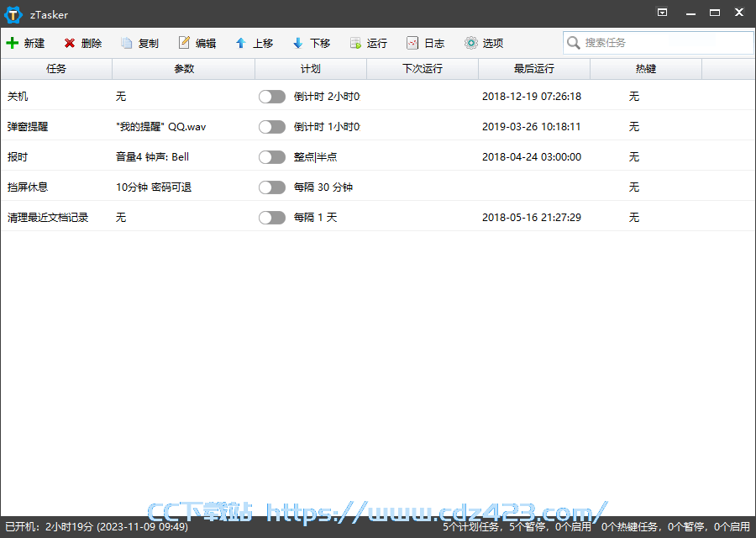Select the 清理最近文档记录 task name
This screenshot has height=538, width=756.
click(48, 218)
